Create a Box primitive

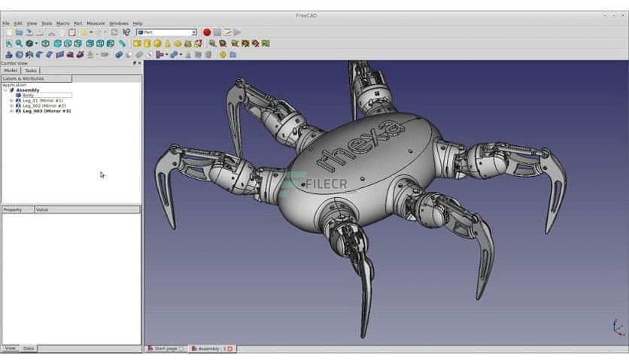[137, 44]
